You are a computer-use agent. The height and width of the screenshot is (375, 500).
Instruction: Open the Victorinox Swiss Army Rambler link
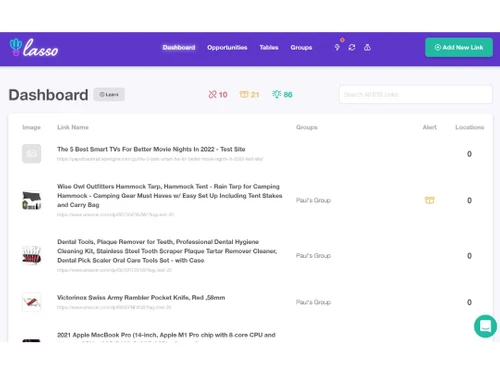point(141,297)
